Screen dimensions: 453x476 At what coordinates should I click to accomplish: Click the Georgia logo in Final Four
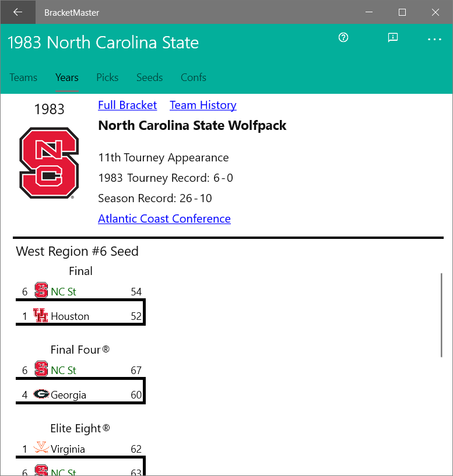pos(41,394)
